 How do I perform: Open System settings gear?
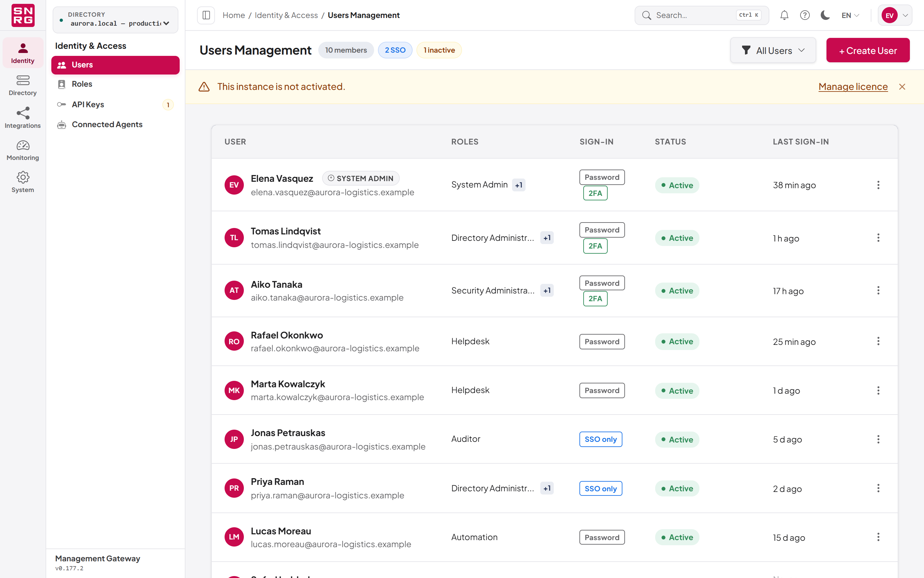22,182
